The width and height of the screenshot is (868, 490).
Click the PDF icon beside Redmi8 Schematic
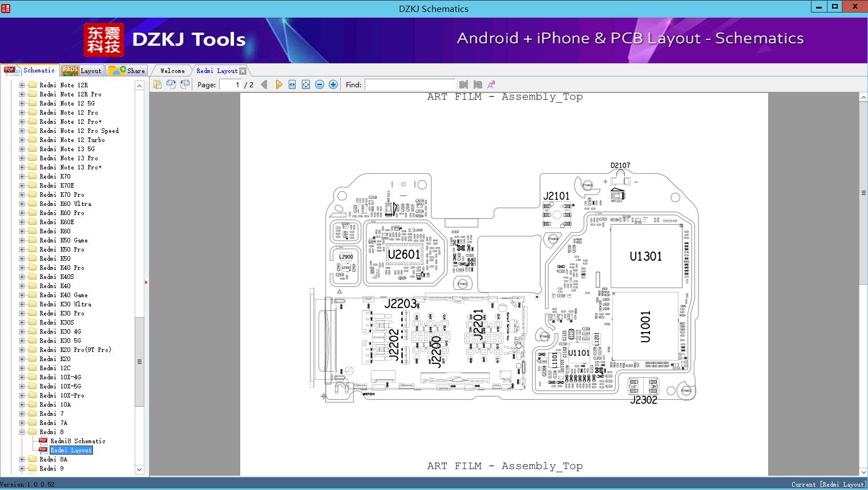click(43, 441)
